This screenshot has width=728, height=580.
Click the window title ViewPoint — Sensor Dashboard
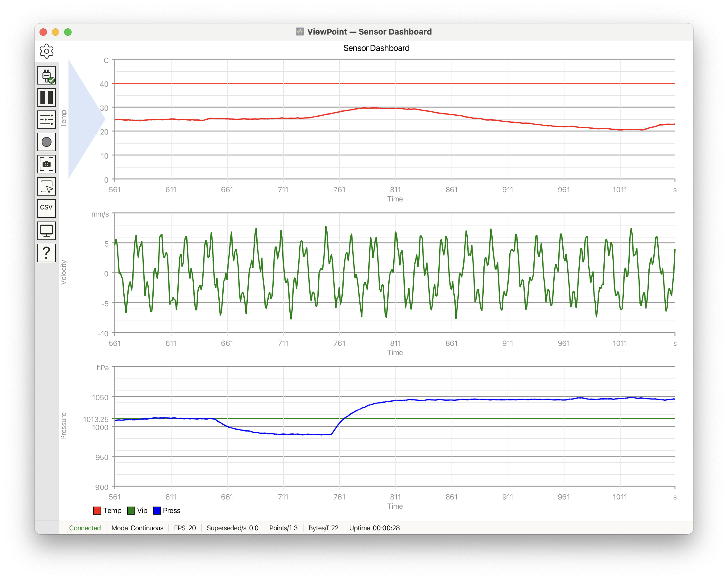tap(370, 32)
